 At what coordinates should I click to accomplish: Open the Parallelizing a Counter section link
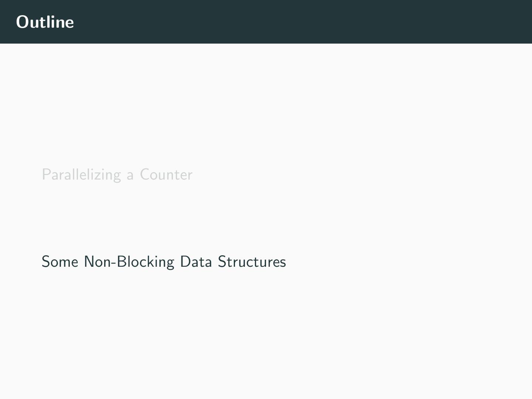tap(117, 174)
